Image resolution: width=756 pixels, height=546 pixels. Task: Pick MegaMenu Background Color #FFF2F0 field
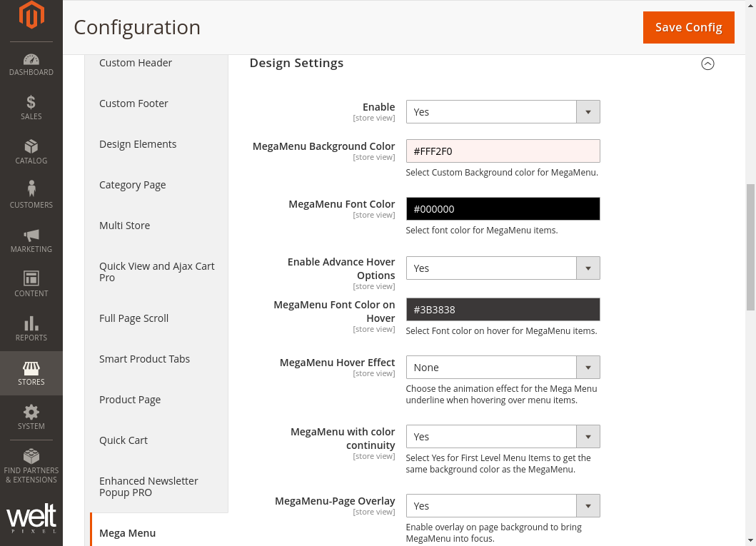coord(503,151)
